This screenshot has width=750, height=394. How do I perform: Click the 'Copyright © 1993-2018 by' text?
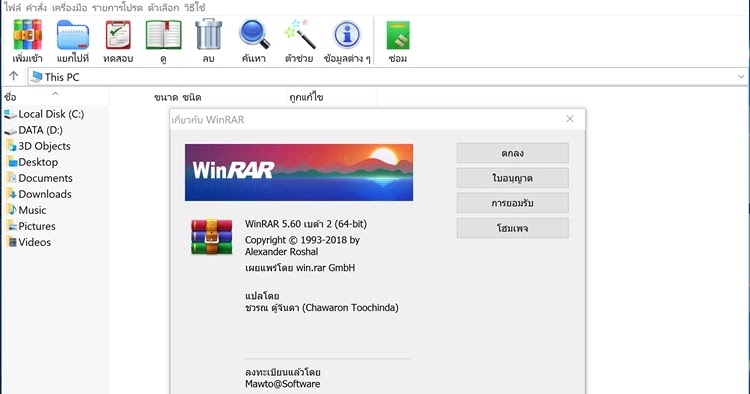click(302, 240)
